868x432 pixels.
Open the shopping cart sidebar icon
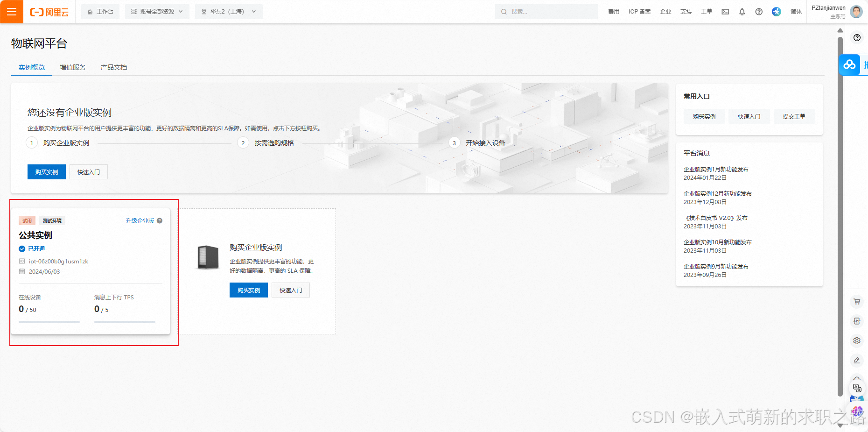(857, 302)
